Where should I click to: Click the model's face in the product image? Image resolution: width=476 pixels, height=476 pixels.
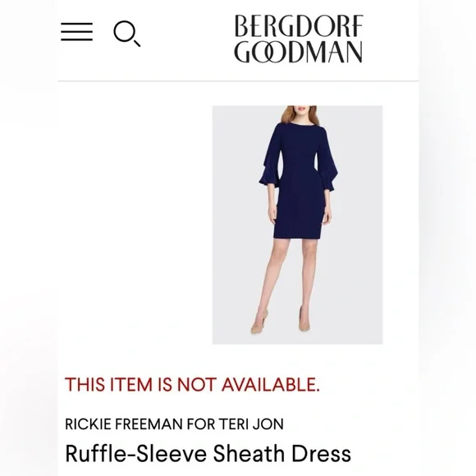click(x=302, y=112)
